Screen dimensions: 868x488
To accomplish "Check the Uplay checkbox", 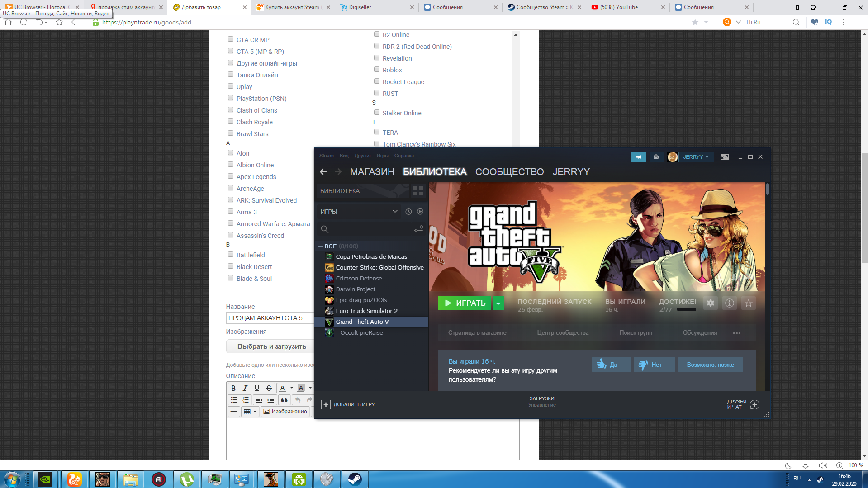I will pyautogui.click(x=231, y=86).
